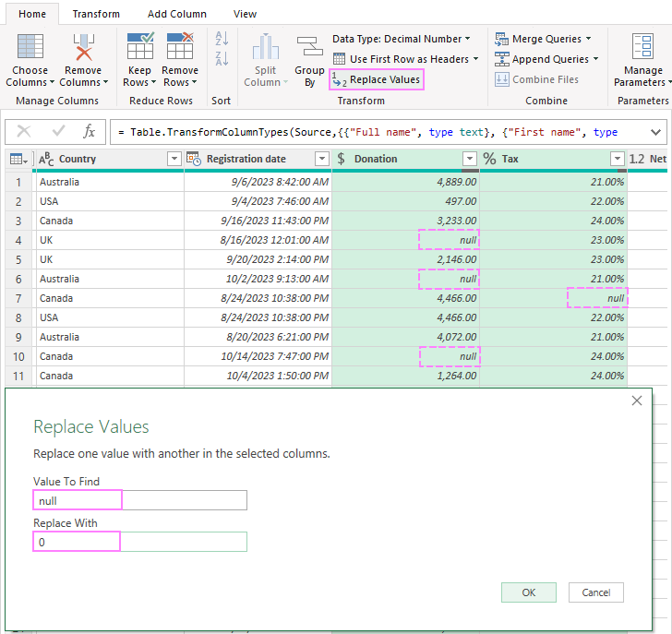Click the Value To Find input field
The width and height of the screenshot is (672, 634).
pyautogui.click(x=140, y=500)
